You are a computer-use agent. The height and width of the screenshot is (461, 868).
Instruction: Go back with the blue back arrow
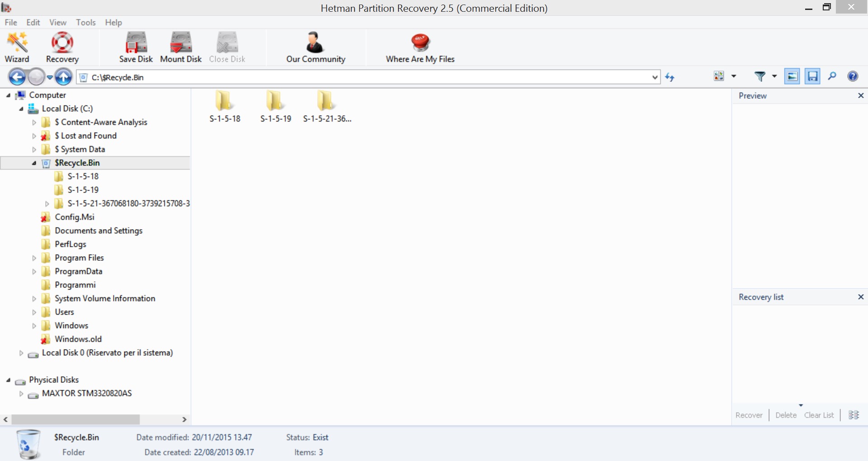17,77
